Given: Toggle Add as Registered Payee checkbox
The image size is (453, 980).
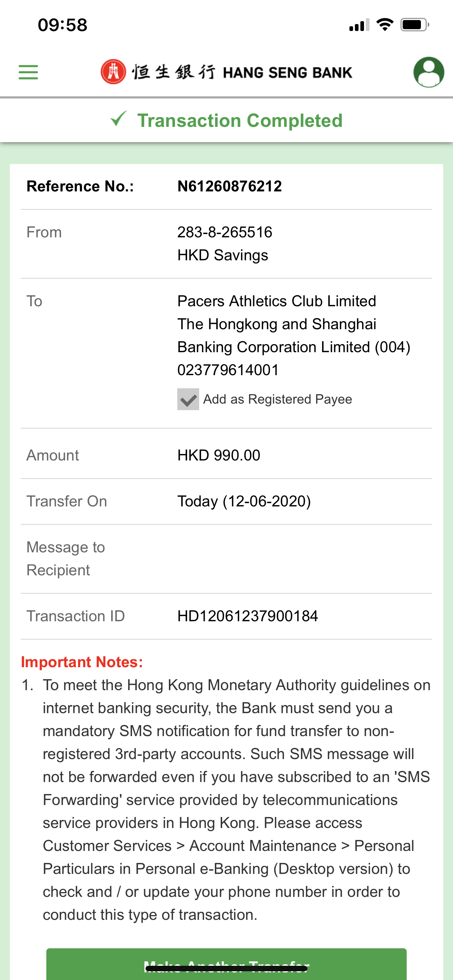Looking at the screenshot, I should click(188, 399).
